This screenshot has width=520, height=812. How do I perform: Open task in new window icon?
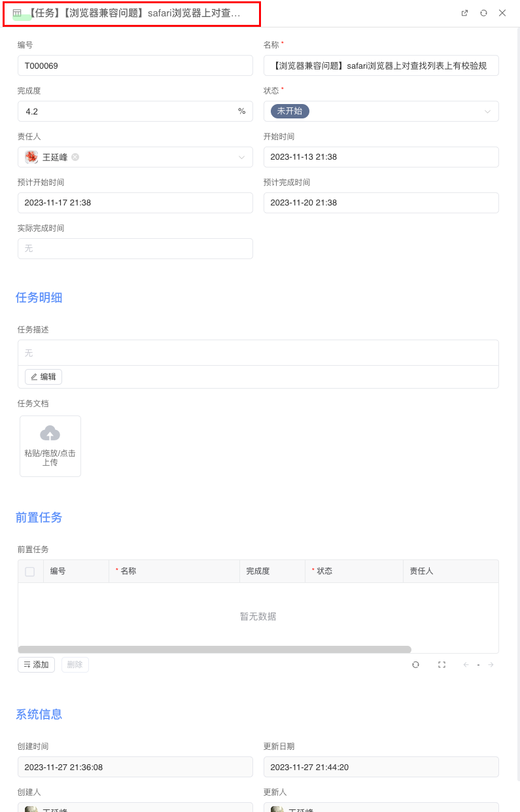(x=464, y=13)
